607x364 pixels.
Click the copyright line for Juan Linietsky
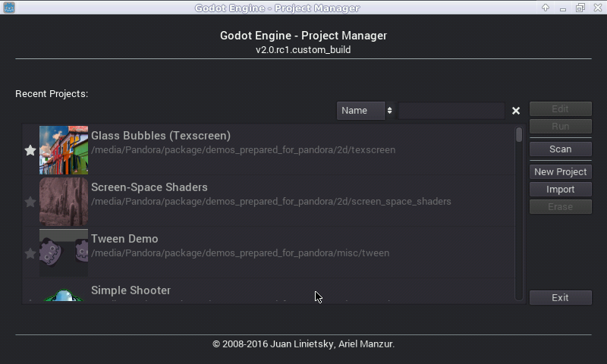[x=303, y=344]
